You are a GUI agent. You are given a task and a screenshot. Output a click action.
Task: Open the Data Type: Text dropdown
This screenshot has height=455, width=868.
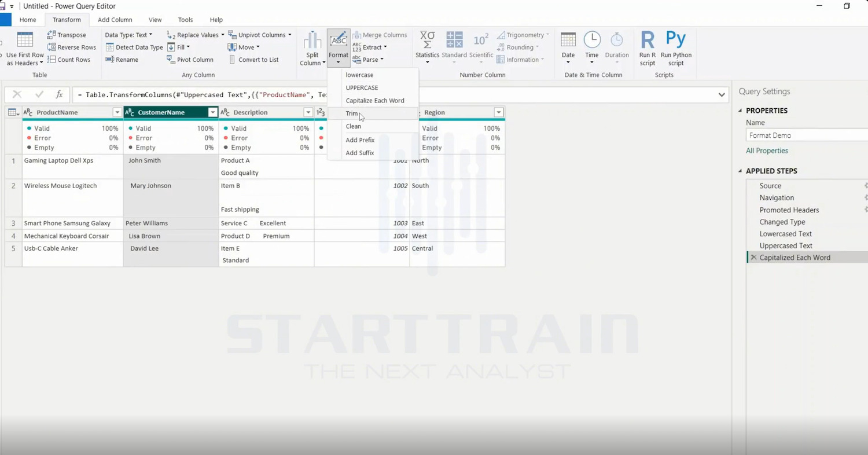128,35
